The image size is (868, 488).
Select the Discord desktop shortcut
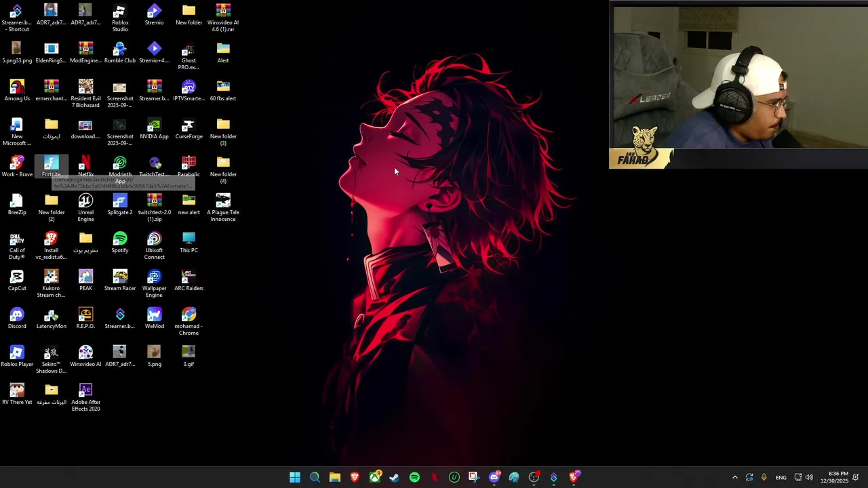[17, 319]
